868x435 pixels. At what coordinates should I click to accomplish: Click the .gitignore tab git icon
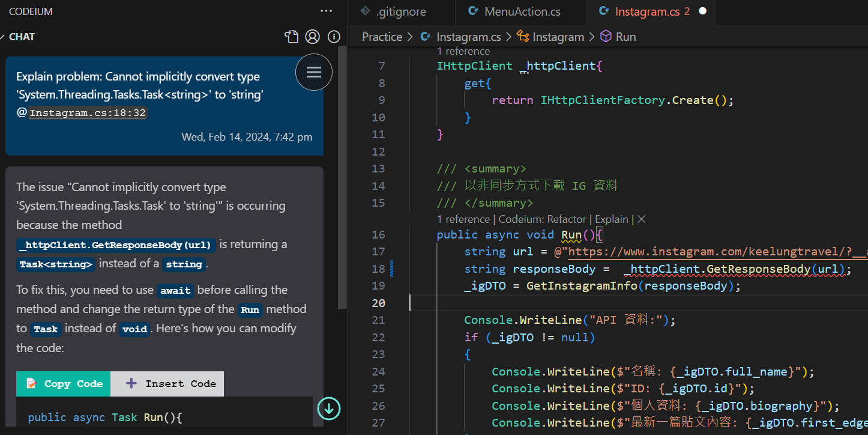pyautogui.click(x=364, y=11)
